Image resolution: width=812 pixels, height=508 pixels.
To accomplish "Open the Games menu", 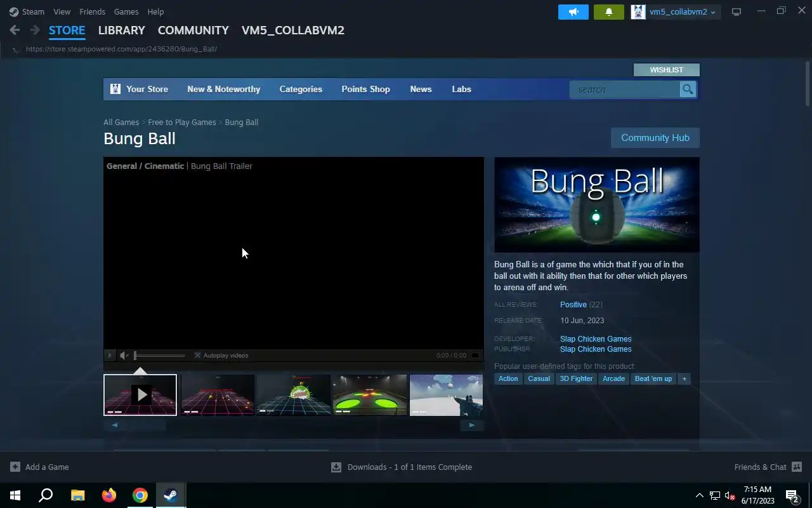I will tap(126, 11).
